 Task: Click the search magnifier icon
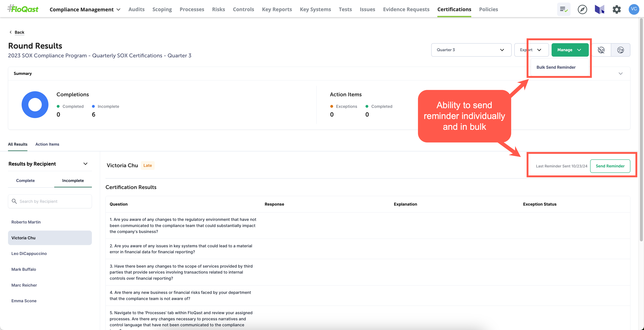pyautogui.click(x=14, y=201)
